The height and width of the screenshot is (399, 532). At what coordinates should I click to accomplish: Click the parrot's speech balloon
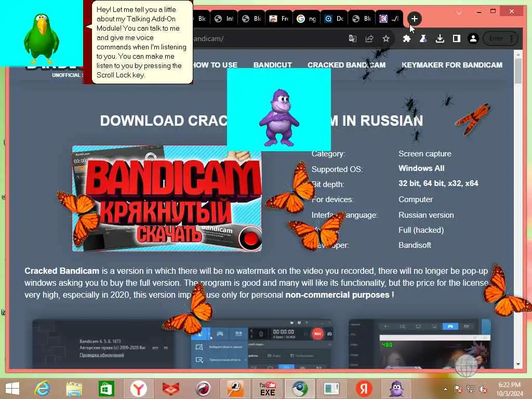pos(142,42)
